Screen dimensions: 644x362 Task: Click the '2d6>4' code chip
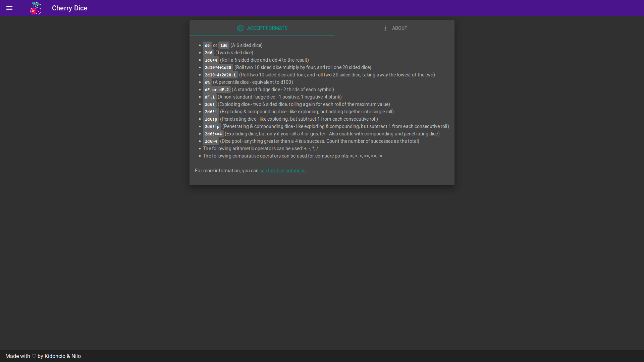click(211, 141)
